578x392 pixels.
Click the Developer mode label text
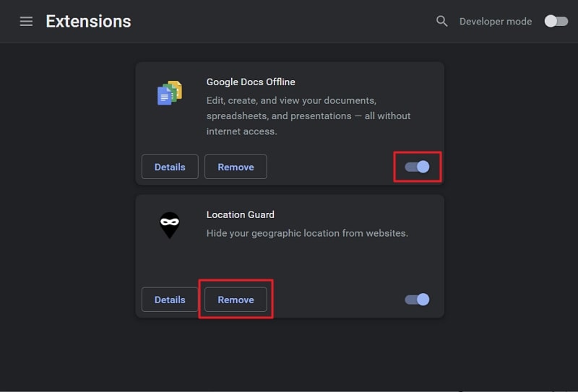pyautogui.click(x=496, y=22)
